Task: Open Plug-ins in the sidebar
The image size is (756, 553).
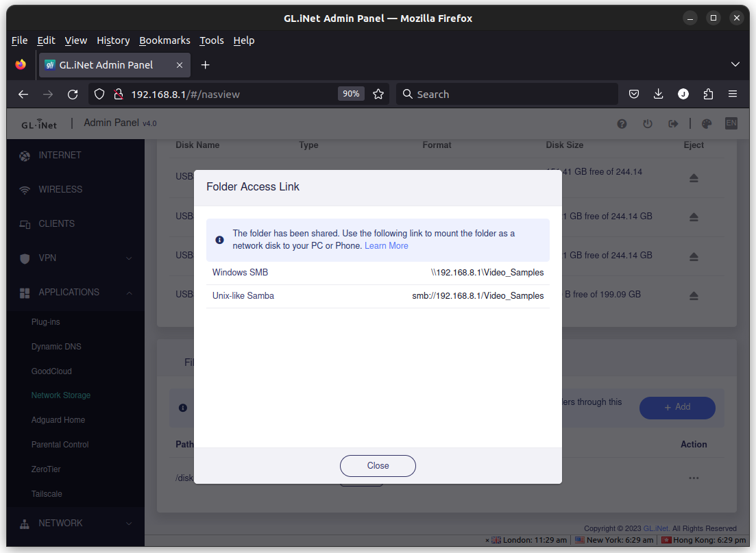Action: (45, 322)
